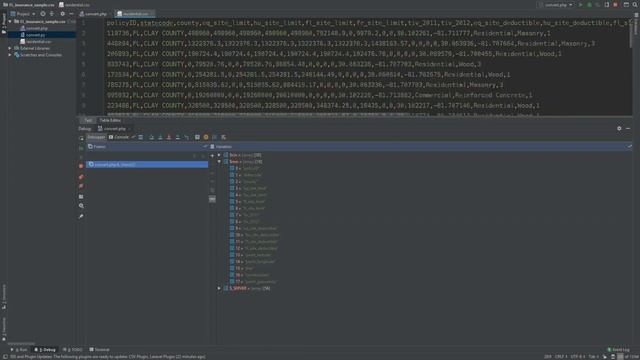Open the Debug tool window button
The height and width of the screenshot is (360, 640).
[45, 350]
